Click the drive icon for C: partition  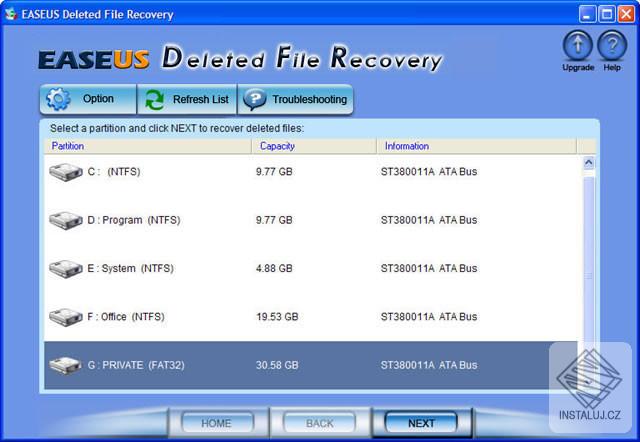tap(66, 172)
